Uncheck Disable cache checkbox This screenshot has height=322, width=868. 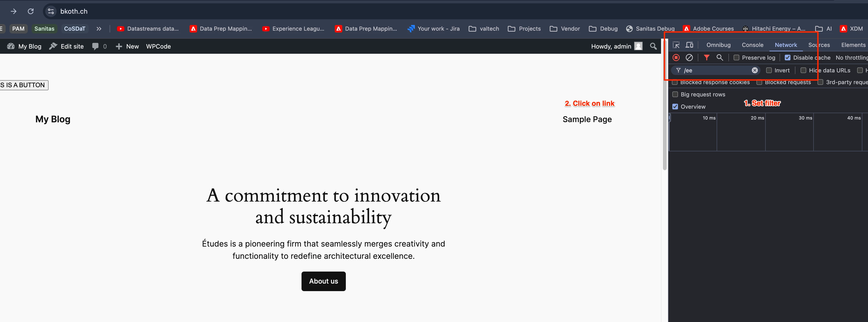click(x=787, y=58)
